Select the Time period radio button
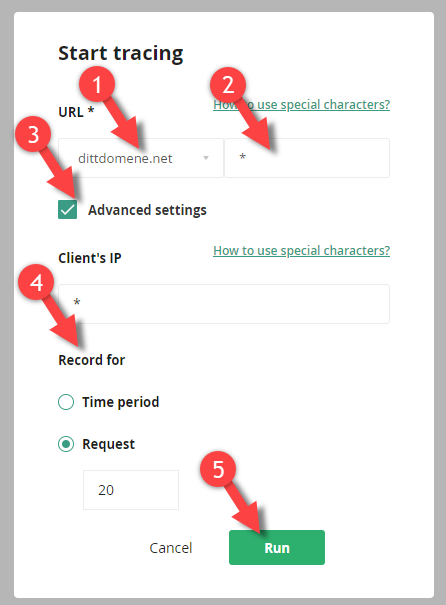 pyautogui.click(x=66, y=402)
